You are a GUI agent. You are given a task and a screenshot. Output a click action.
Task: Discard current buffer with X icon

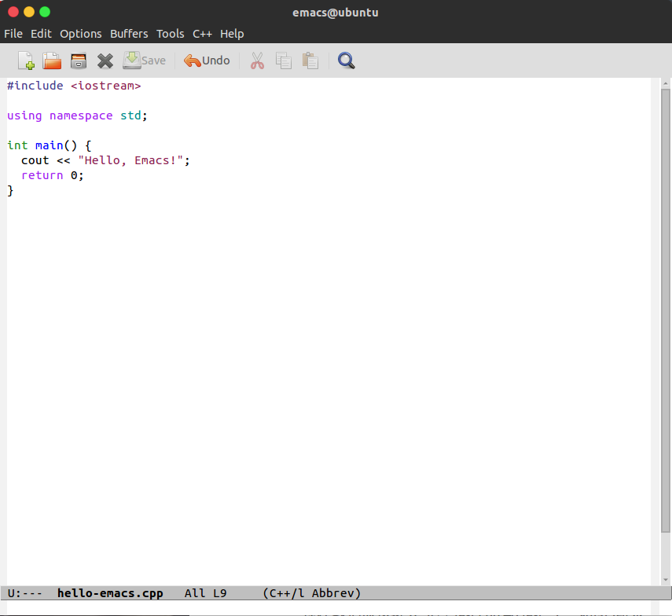(x=105, y=60)
